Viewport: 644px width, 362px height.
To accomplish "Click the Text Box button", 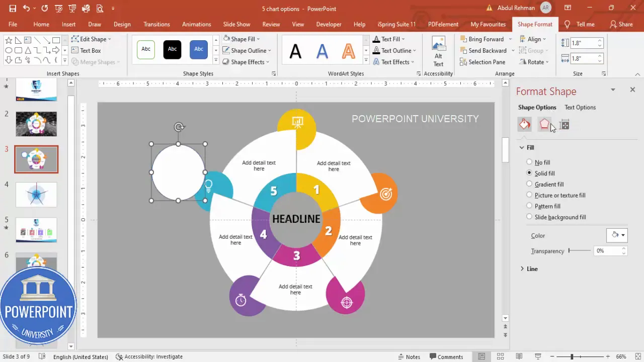I will [86, 50].
